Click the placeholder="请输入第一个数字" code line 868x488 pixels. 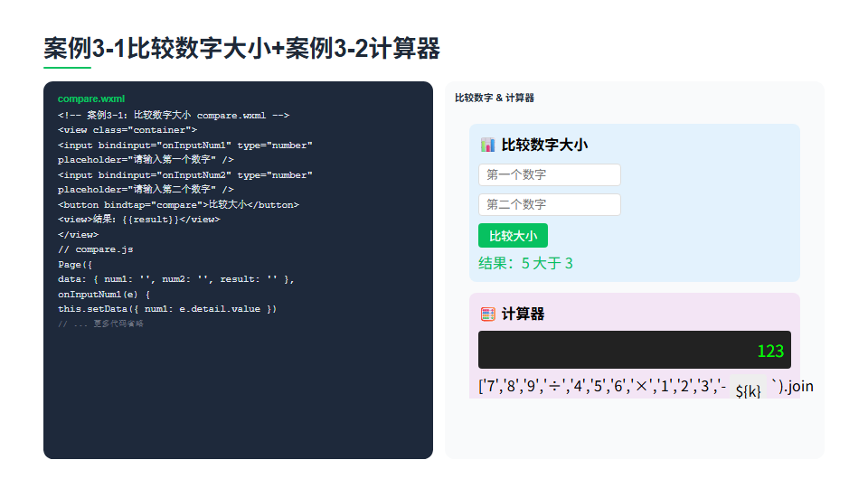coord(146,160)
